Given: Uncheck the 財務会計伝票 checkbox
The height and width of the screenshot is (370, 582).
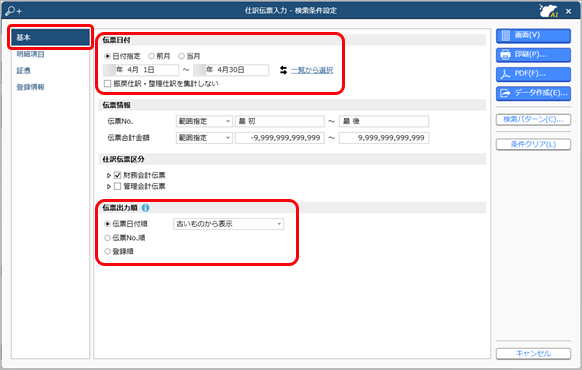Looking at the screenshot, I should pos(118,175).
